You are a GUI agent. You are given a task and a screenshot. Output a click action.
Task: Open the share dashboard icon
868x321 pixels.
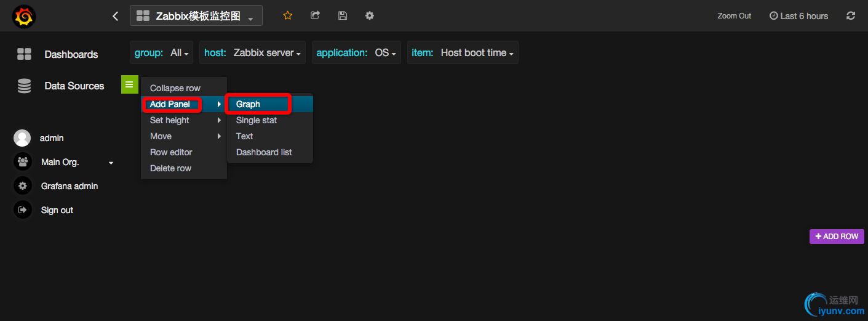[315, 16]
